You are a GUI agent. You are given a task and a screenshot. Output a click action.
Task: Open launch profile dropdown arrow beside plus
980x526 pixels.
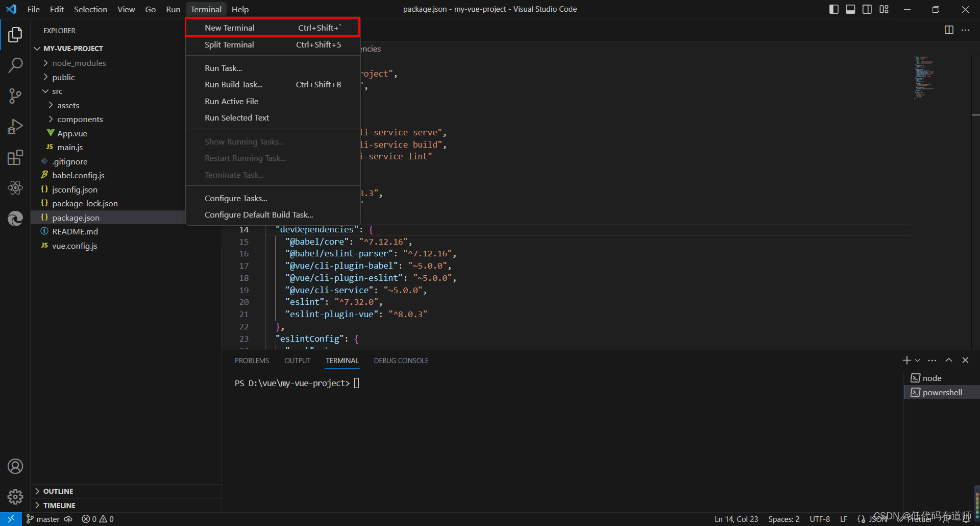(x=918, y=361)
